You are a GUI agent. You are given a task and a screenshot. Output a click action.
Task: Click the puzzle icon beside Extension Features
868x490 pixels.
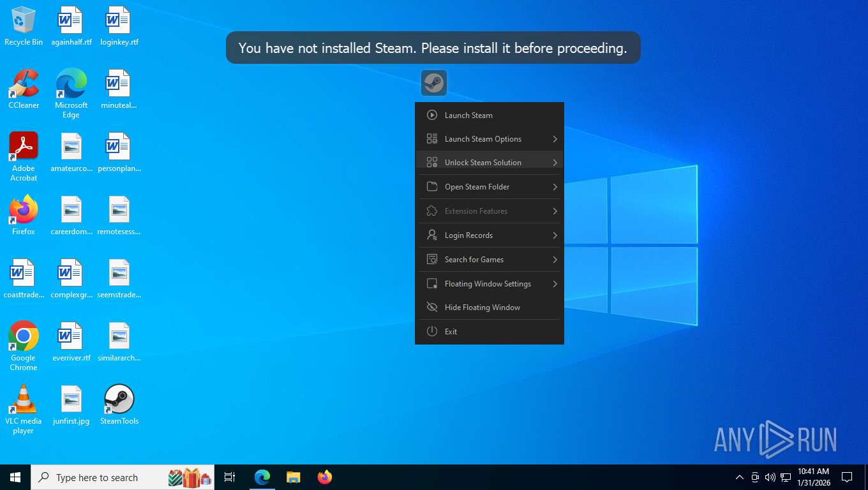[432, 211]
